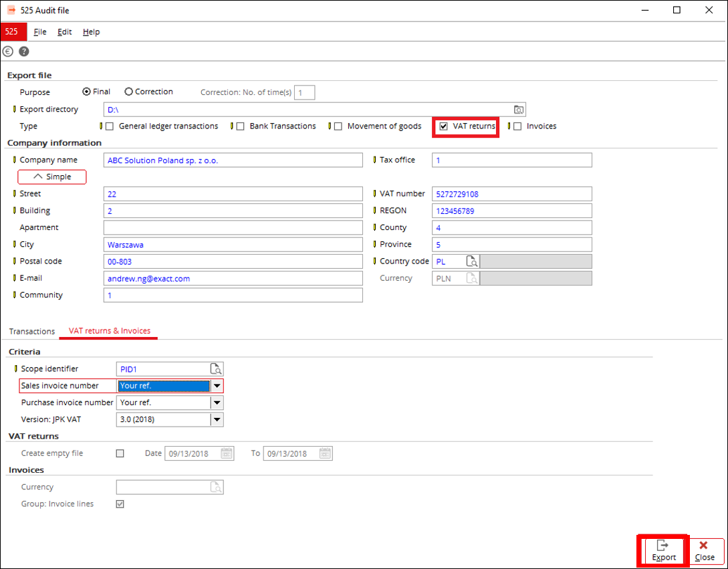The height and width of the screenshot is (569, 728).
Task: Expand the Purchase invoice number dropdown
Action: [217, 403]
